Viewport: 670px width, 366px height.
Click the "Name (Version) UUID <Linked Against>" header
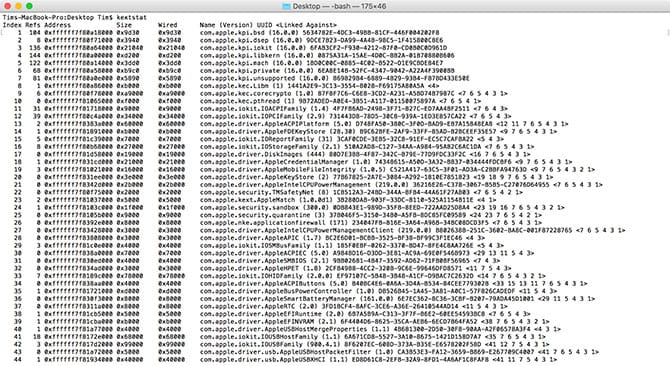click(268, 25)
